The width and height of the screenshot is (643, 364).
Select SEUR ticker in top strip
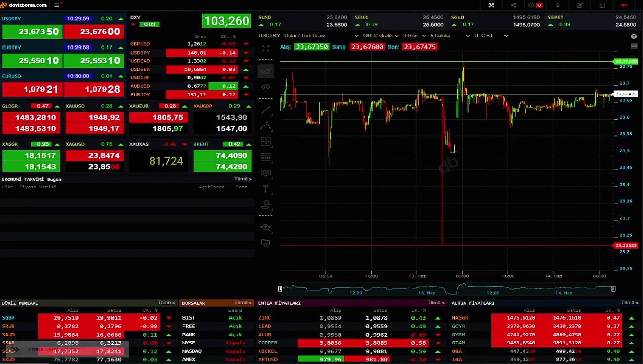click(x=399, y=21)
